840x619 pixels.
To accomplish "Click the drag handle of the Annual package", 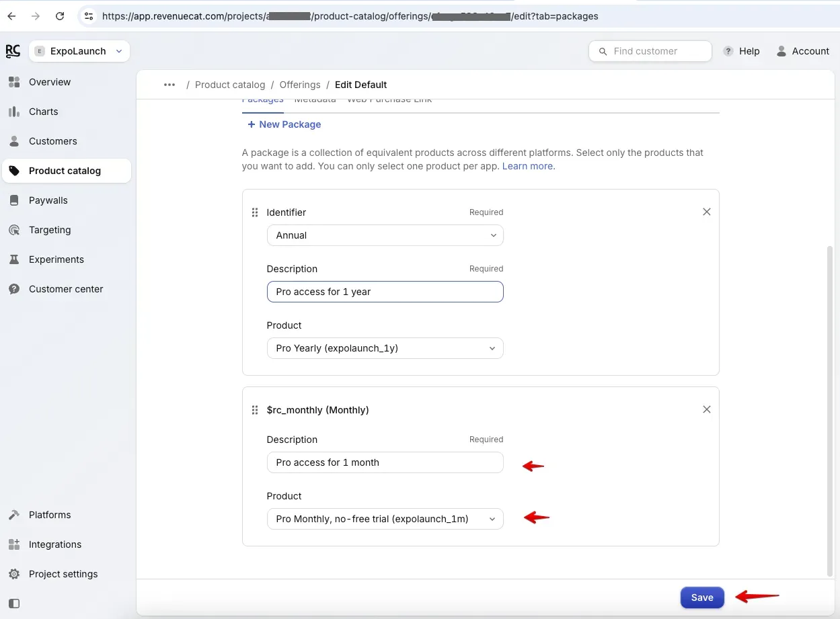I will [255, 212].
